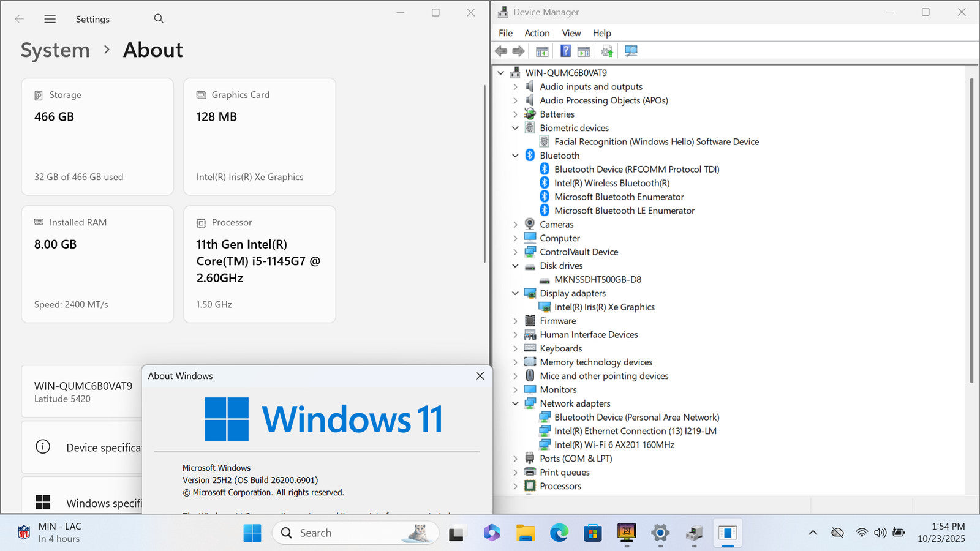Close the About Windows dialog
Image resolution: width=980 pixels, height=551 pixels.
coord(480,376)
